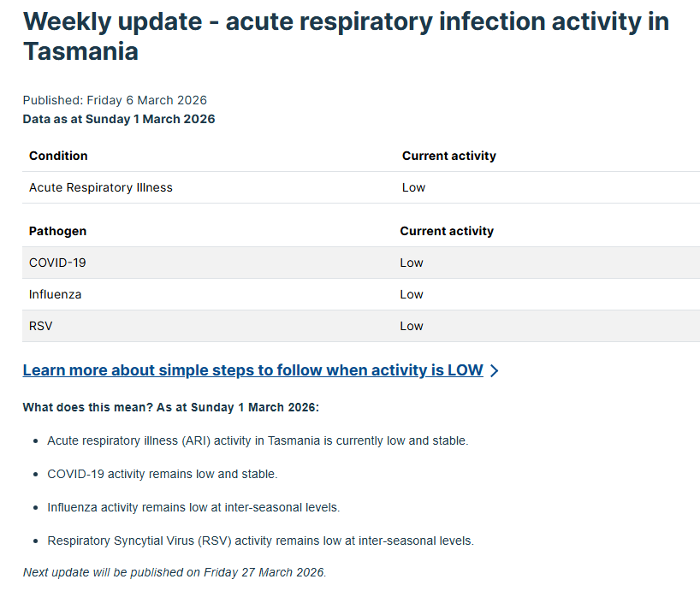Click the Next update Friday 27 March note
The width and height of the screenshot is (700, 591).
click(175, 572)
